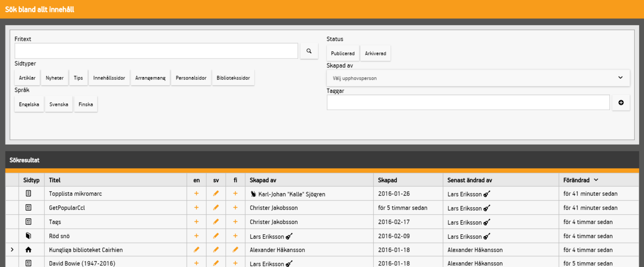
Task: Add Finnish version for Röd snö
Action: pos(235,236)
